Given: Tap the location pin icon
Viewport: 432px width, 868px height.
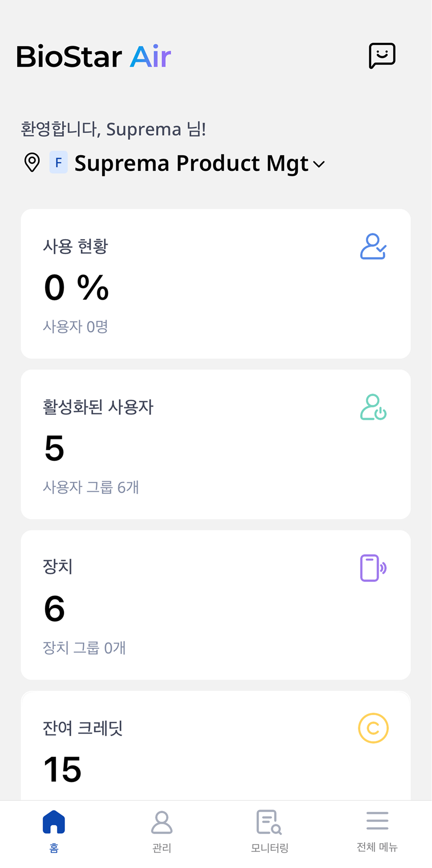Looking at the screenshot, I should pyautogui.click(x=32, y=163).
